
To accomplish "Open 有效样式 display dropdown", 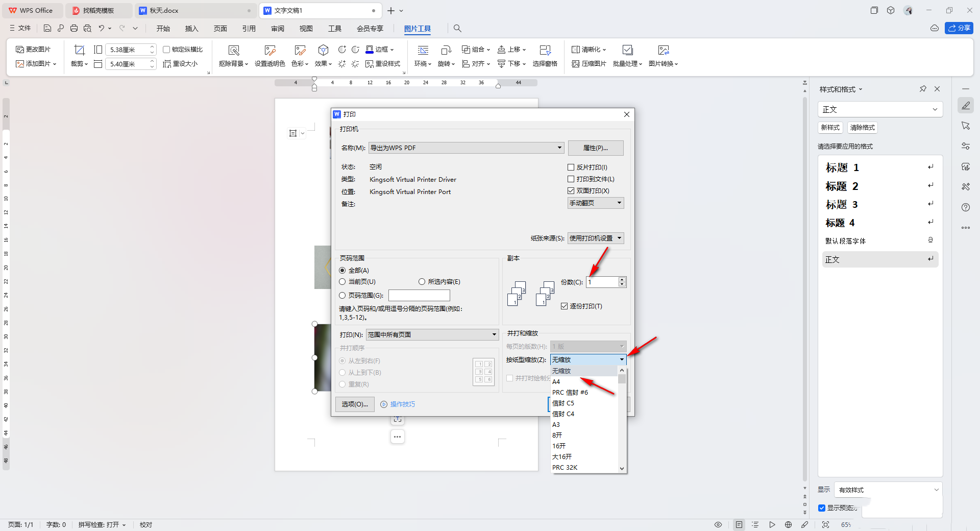I will pyautogui.click(x=888, y=490).
